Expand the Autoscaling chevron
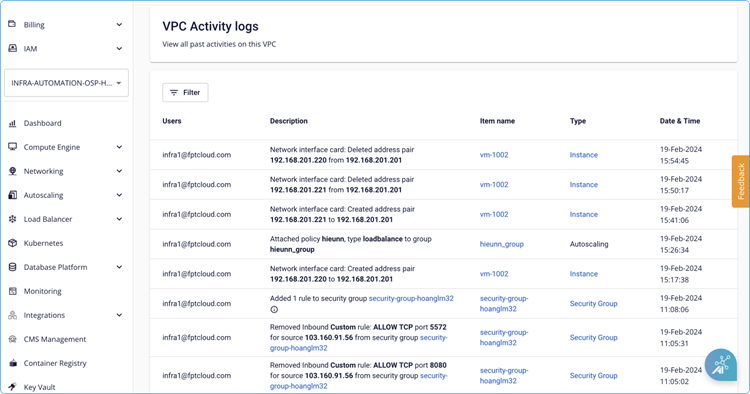 tap(119, 195)
